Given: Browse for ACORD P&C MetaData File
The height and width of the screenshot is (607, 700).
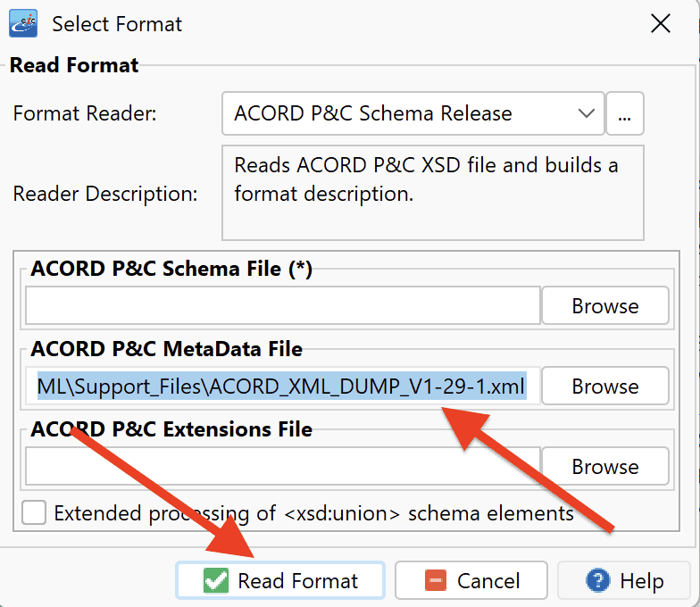Looking at the screenshot, I should click(605, 386).
